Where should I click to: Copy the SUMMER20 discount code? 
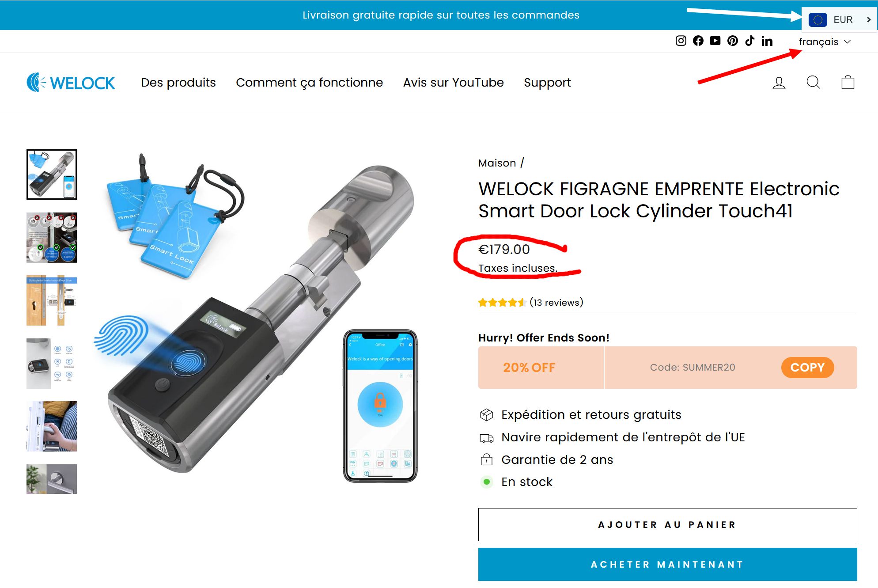click(807, 368)
